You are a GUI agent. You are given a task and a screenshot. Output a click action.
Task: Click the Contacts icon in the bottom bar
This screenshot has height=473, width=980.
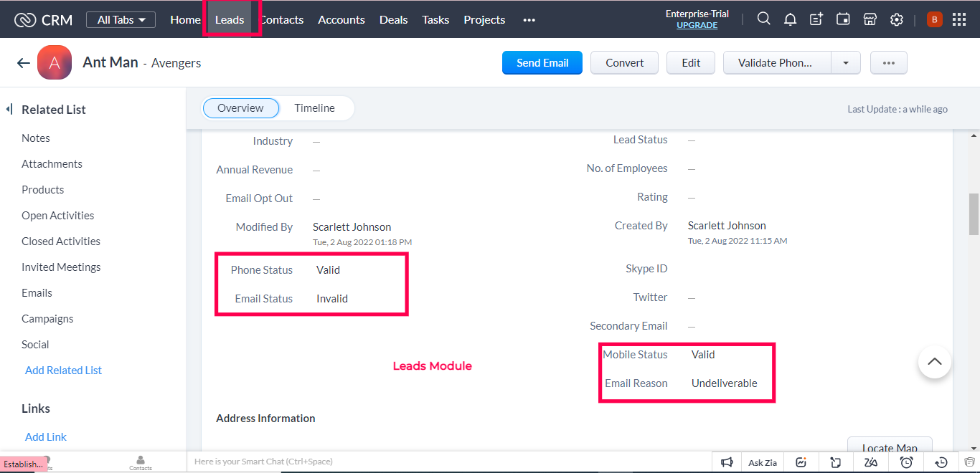click(141, 462)
